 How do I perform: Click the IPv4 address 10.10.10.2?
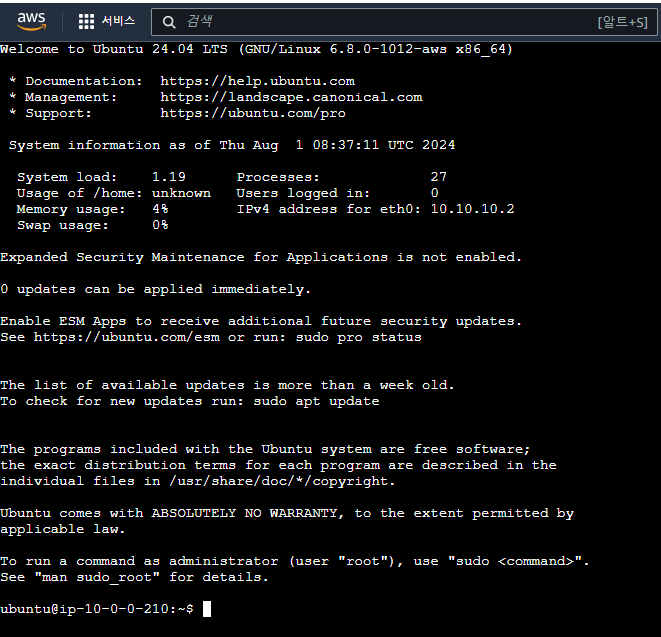click(x=473, y=209)
